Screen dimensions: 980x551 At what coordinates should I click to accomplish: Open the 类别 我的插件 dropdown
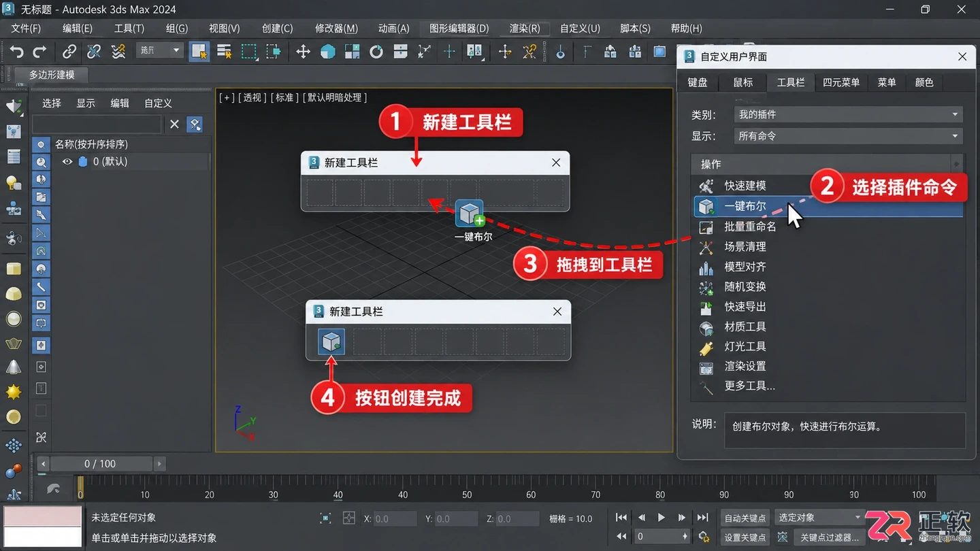848,115
